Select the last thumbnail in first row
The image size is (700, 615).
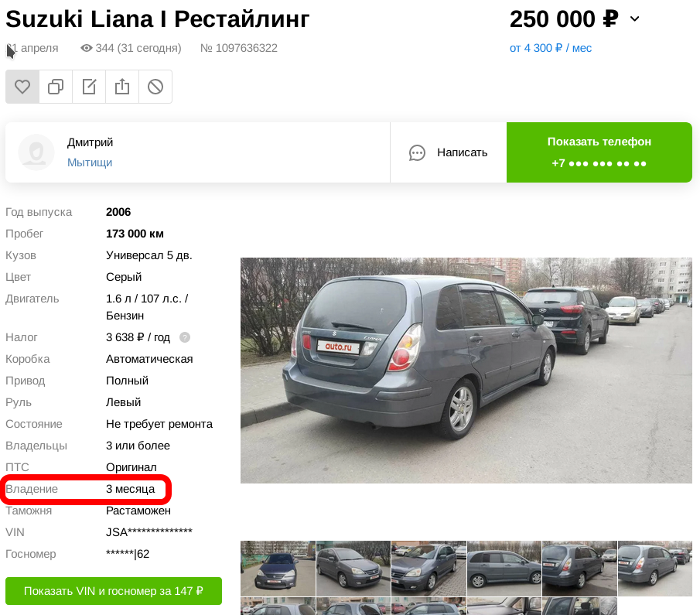654,568
